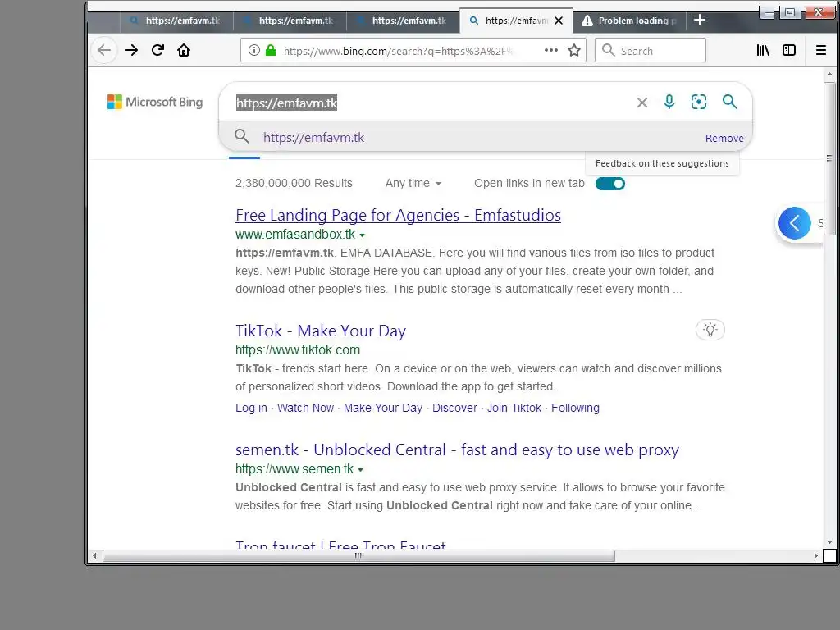The height and width of the screenshot is (630, 840).
Task: Focus the Bing search query field
Action: (x=428, y=103)
